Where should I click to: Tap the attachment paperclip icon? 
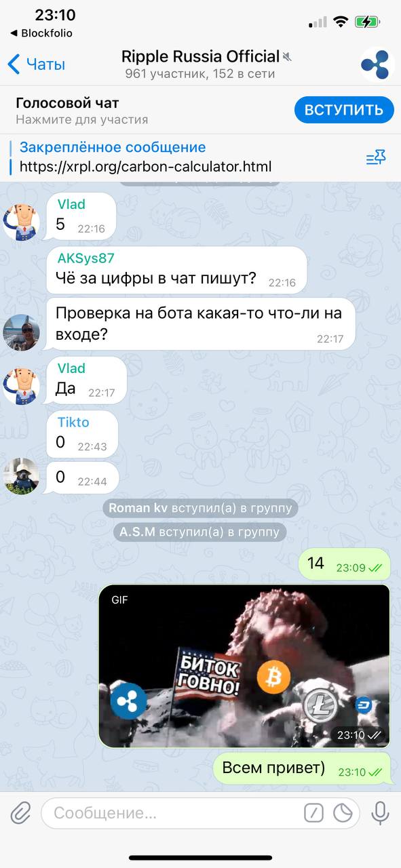(20, 812)
